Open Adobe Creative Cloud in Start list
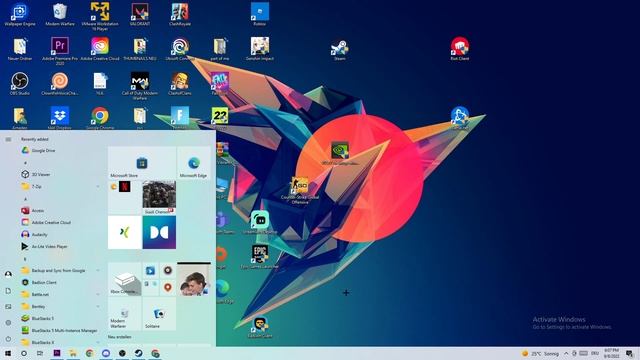640x360 pixels. [59, 222]
